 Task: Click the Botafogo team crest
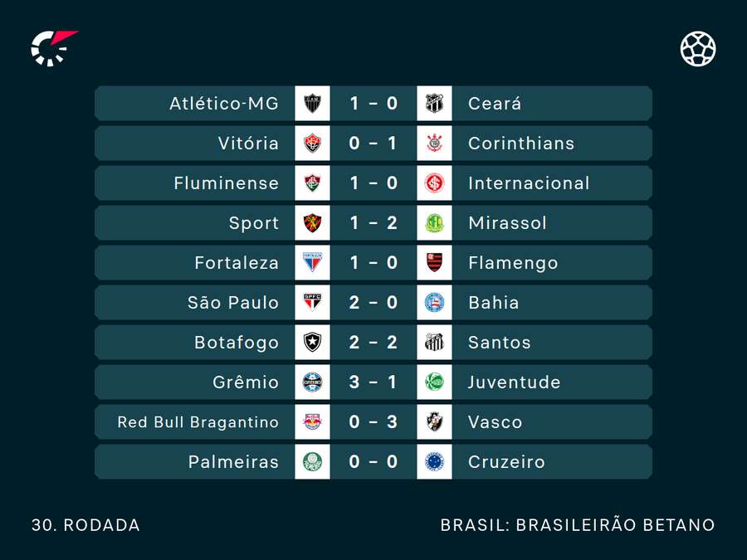(312, 343)
